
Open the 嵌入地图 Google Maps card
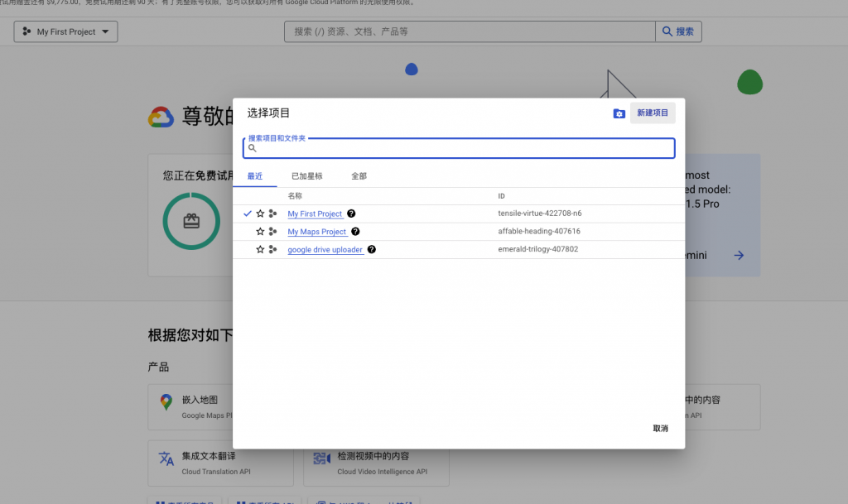point(190,407)
